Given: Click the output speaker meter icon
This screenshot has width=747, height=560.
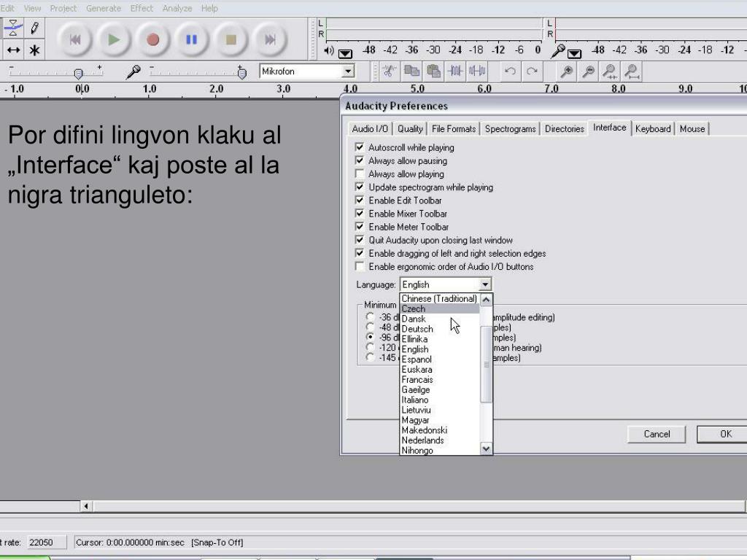Looking at the screenshot, I should [x=329, y=50].
